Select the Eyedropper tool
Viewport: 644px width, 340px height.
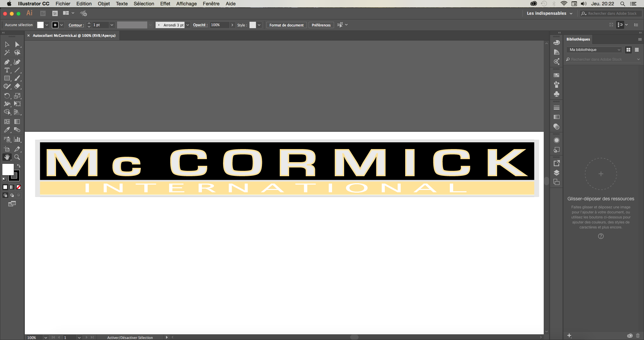(7, 130)
